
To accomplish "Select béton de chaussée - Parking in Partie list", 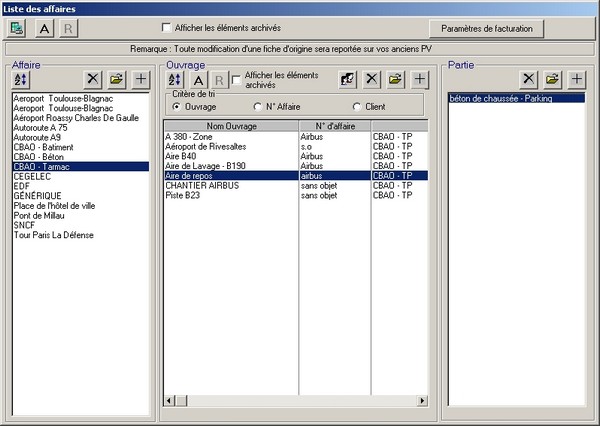I will tap(502, 99).
